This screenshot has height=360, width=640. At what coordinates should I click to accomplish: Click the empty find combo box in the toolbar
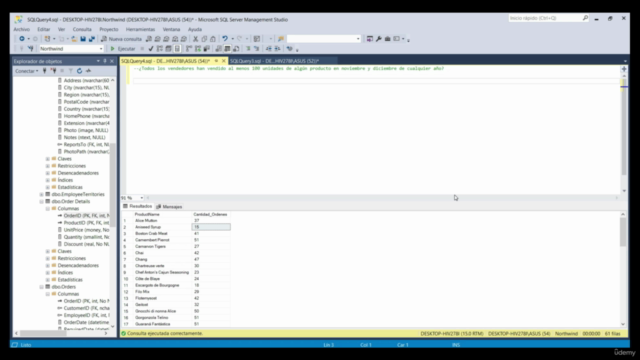[x=324, y=39]
